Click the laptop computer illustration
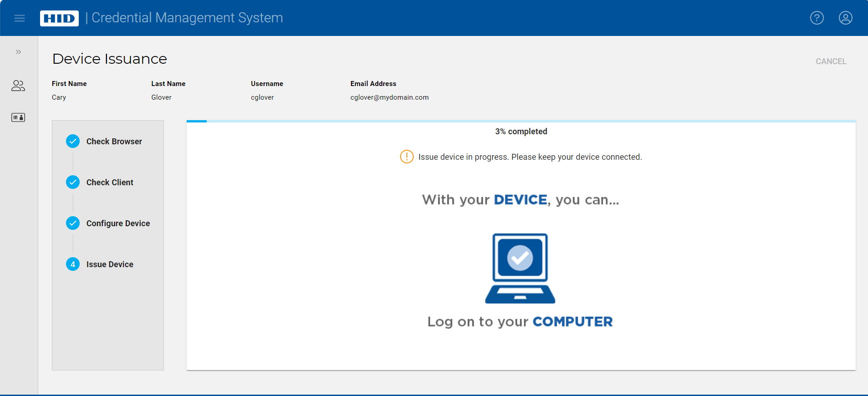Viewport: 868px width, 396px height. [x=520, y=268]
